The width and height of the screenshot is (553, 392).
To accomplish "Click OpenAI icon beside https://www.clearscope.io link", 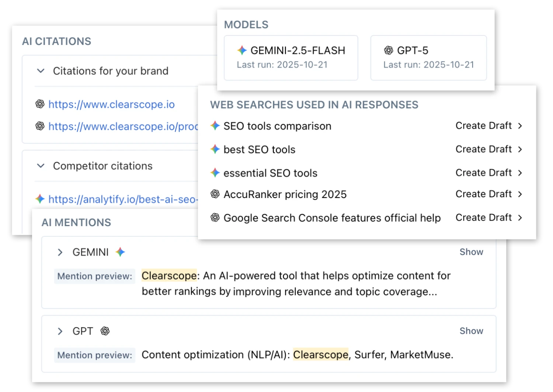I will click(x=40, y=104).
